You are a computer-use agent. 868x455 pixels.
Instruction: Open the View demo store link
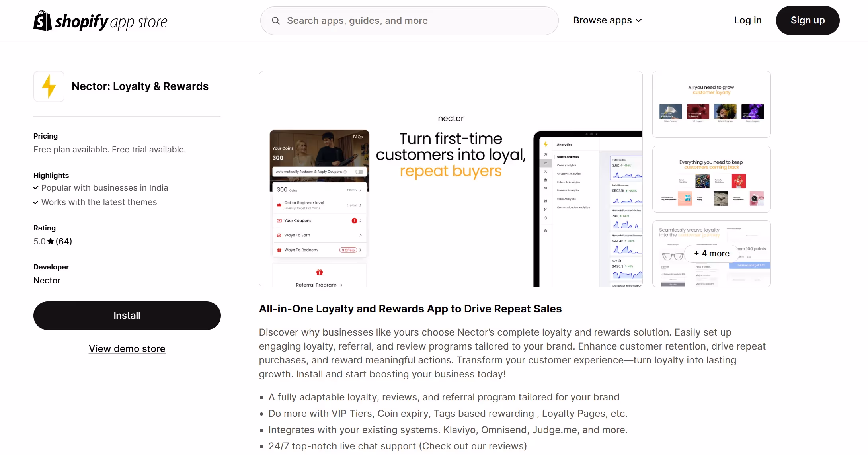[x=127, y=349]
